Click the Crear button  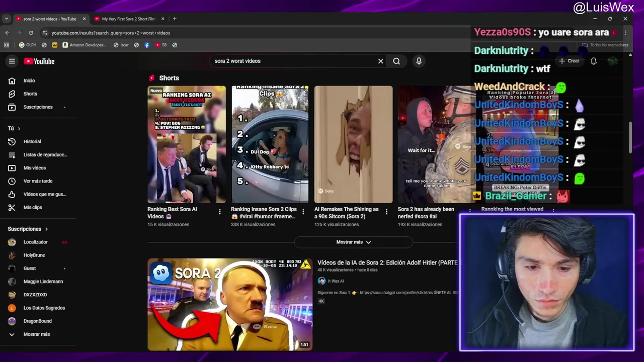pyautogui.click(x=569, y=61)
